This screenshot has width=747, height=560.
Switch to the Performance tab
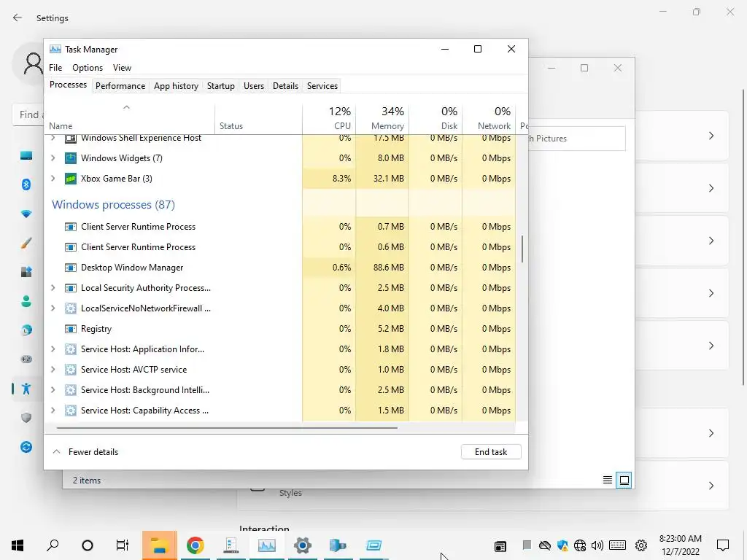pyautogui.click(x=120, y=86)
